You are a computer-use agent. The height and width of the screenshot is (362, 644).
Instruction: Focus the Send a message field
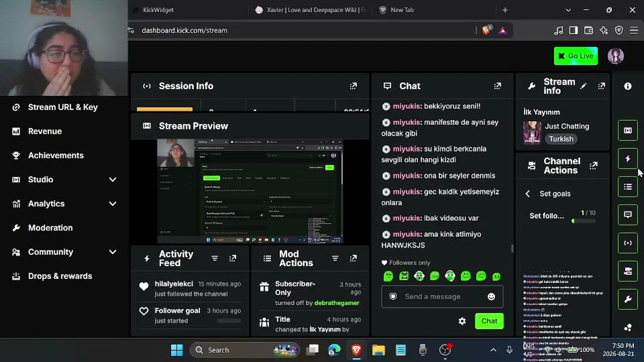[442, 297]
